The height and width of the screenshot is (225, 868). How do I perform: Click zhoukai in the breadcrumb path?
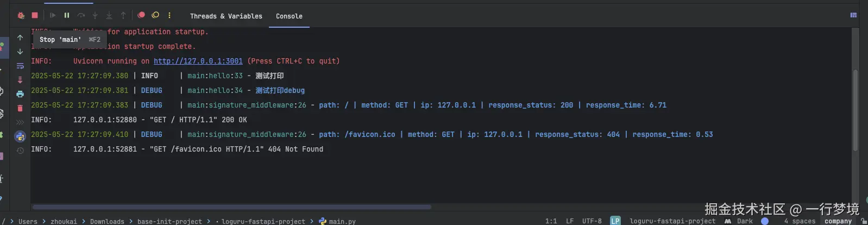click(64, 221)
